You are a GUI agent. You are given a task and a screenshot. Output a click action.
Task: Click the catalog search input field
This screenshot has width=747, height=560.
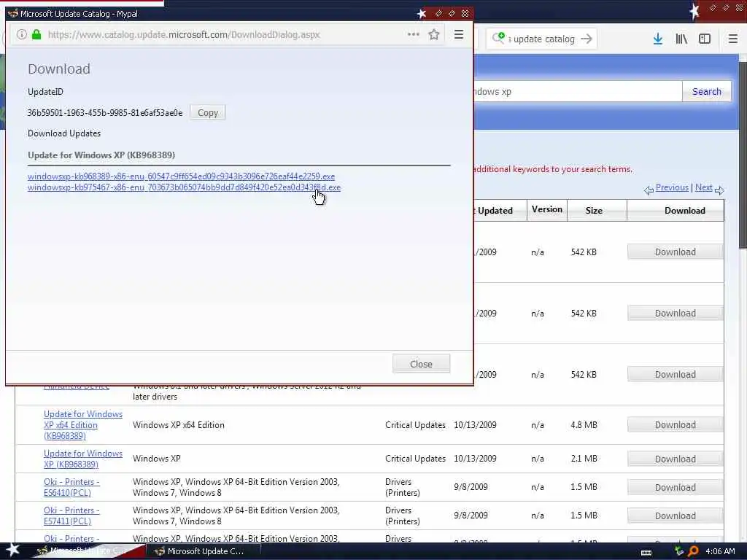578,91
